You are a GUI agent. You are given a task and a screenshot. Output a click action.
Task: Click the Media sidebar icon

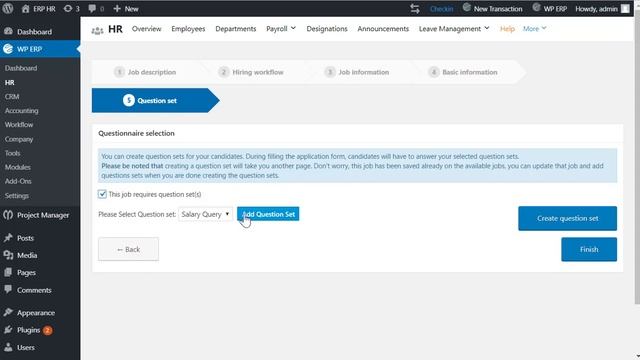tap(8, 255)
